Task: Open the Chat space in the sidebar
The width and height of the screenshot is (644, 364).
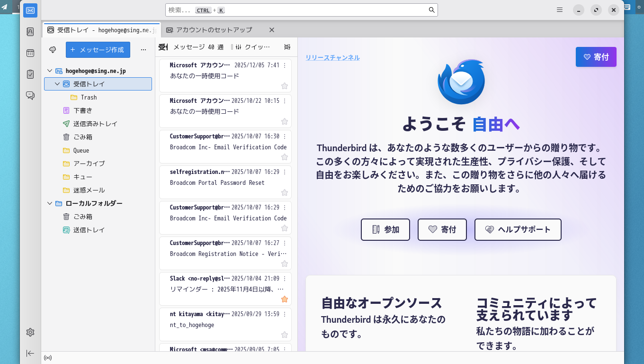Action: coord(30,95)
